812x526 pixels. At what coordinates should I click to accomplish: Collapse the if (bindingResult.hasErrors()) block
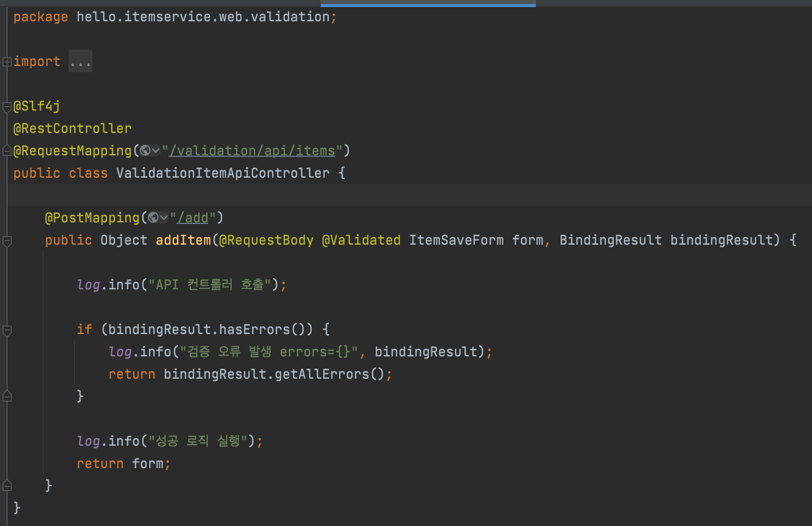pos(7,330)
